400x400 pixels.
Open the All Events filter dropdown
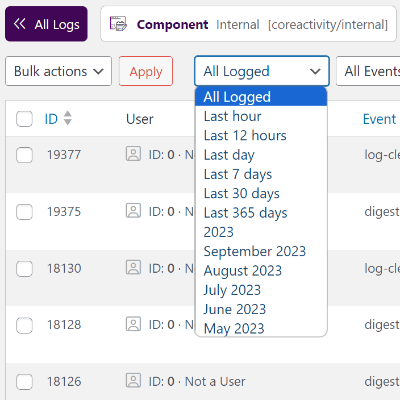pyautogui.click(x=368, y=71)
